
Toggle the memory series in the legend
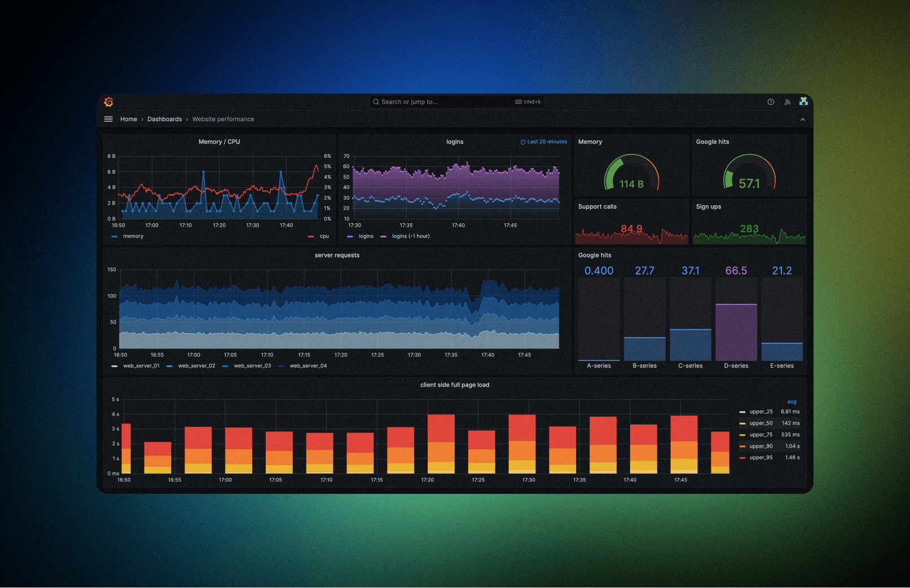(133, 236)
